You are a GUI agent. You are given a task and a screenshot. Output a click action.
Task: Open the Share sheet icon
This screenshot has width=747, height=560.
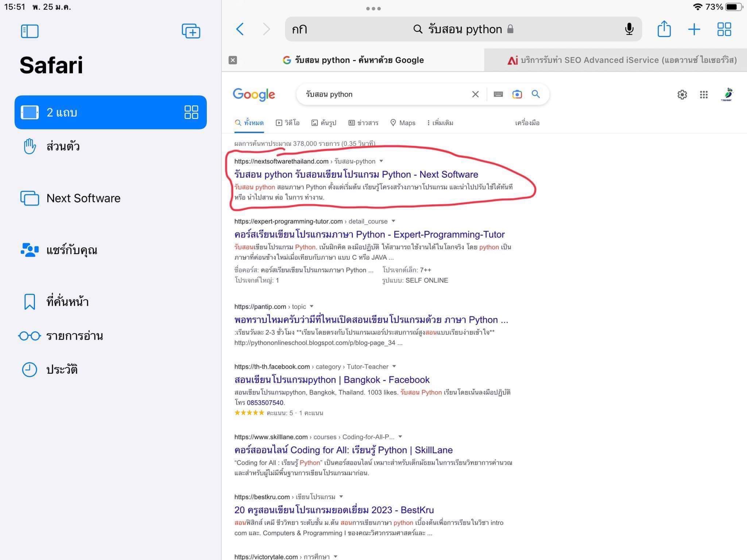664,29
